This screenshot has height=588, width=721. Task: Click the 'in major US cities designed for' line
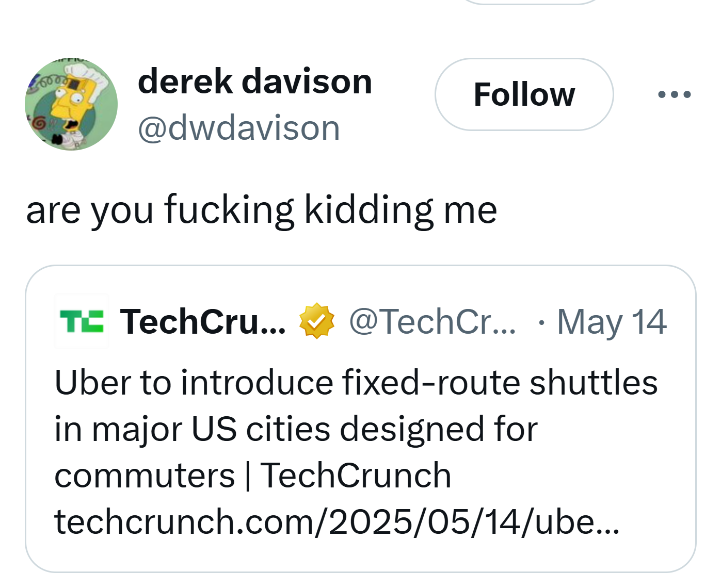click(296, 429)
